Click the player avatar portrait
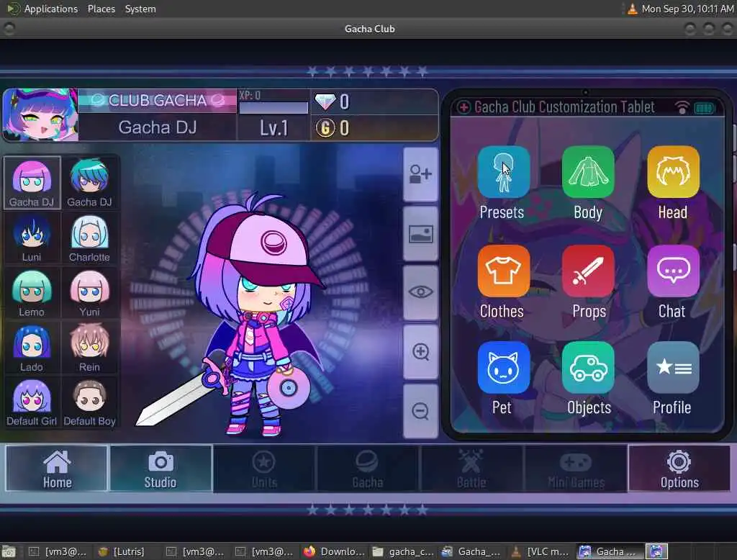737x560 pixels. pyautogui.click(x=40, y=114)
